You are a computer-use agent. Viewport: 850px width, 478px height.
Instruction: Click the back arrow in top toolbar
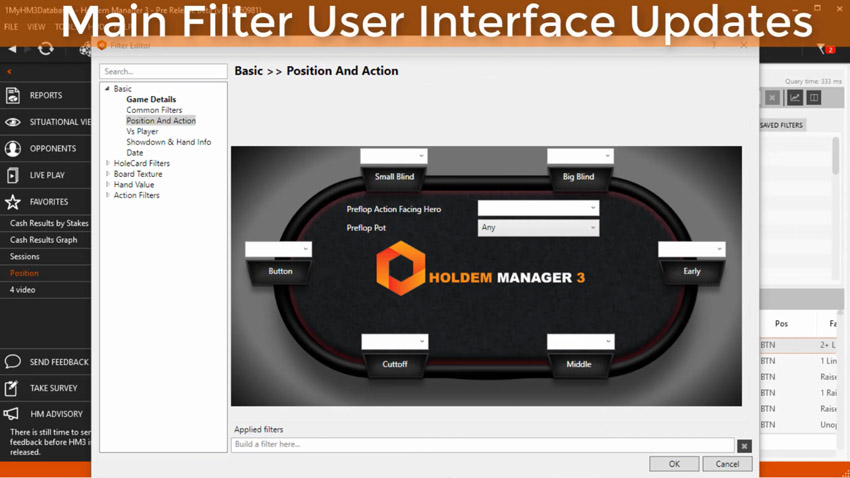pyautogui.click(x=12, y=49)
